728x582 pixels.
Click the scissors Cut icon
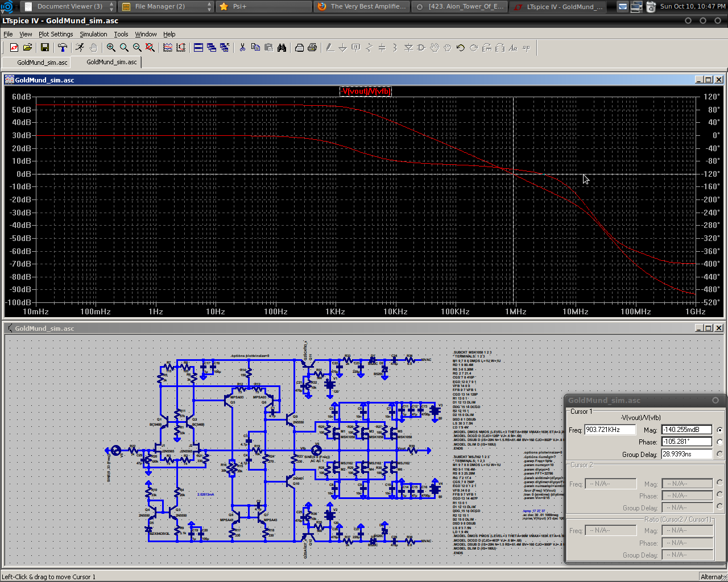(242, 48)
